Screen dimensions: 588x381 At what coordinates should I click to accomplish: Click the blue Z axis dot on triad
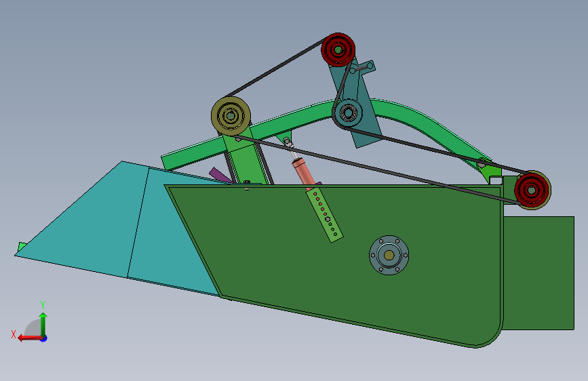pyautogui.click(x=44, y=338)
